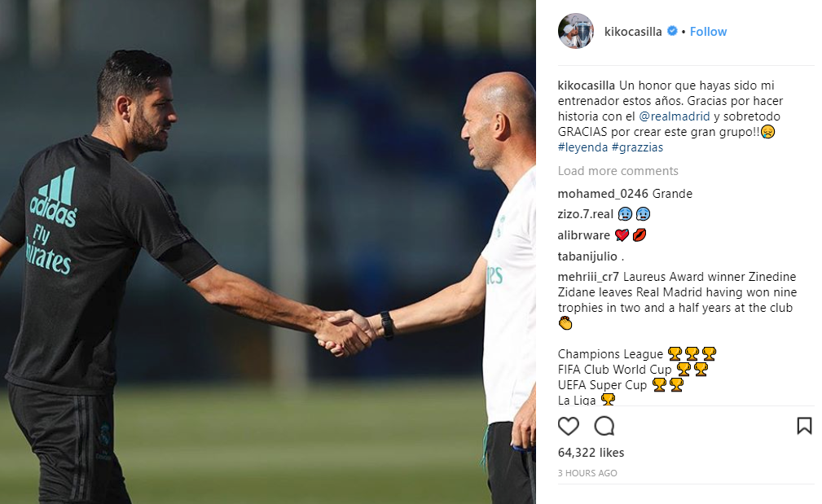
Task: Open the kikocasilla username in the header
Action: (633, 32)
